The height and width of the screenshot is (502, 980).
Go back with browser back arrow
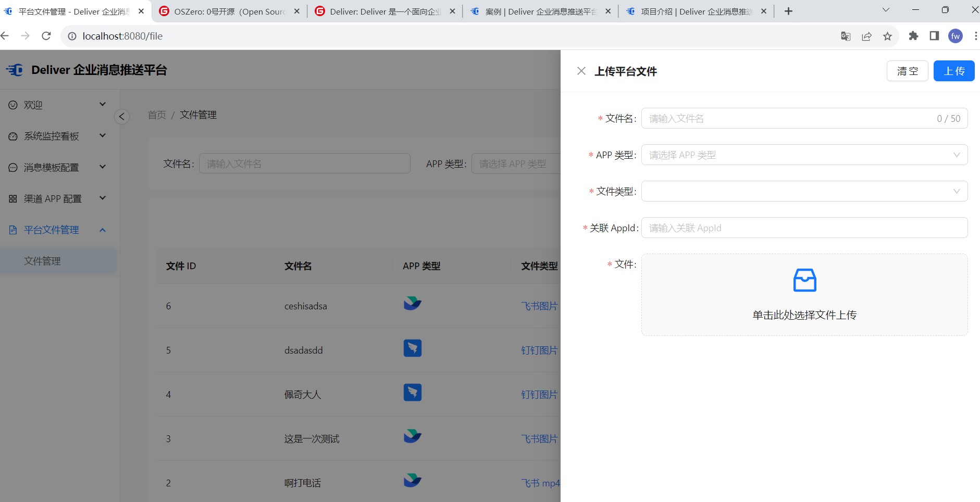tap(5, 35)
